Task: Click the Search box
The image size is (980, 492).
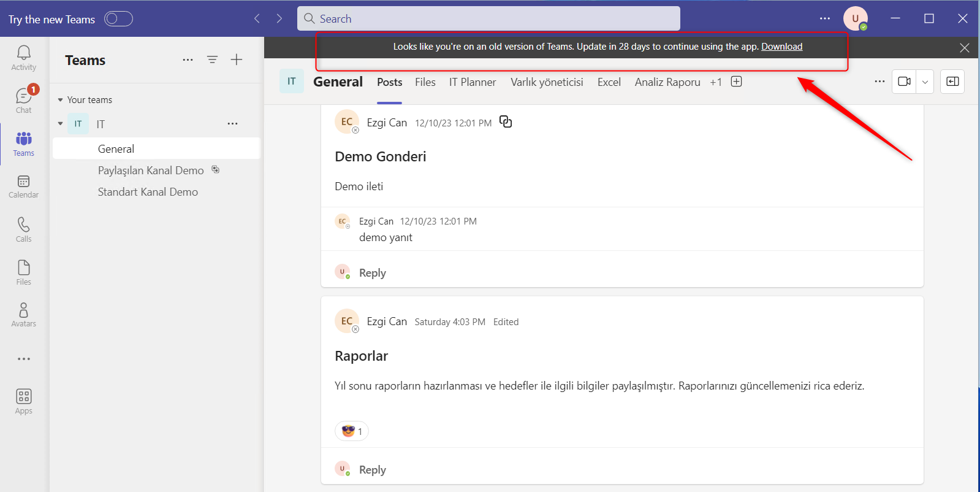Action: [x=488, y=19]
